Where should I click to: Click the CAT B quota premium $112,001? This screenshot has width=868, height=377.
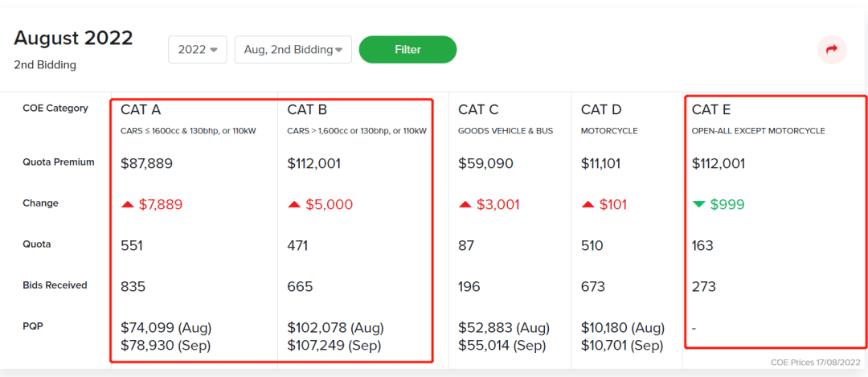(313, 164)
